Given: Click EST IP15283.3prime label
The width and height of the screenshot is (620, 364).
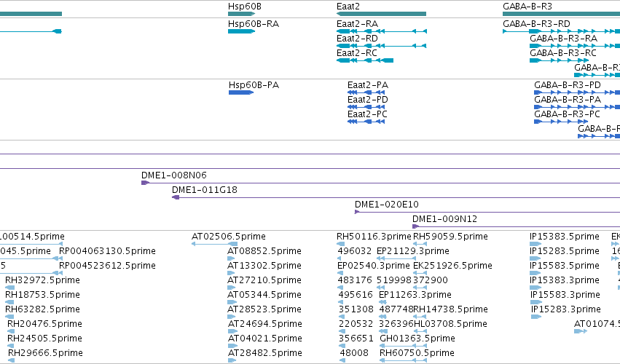Looking at the screenshot, I should tap(566, 309).
